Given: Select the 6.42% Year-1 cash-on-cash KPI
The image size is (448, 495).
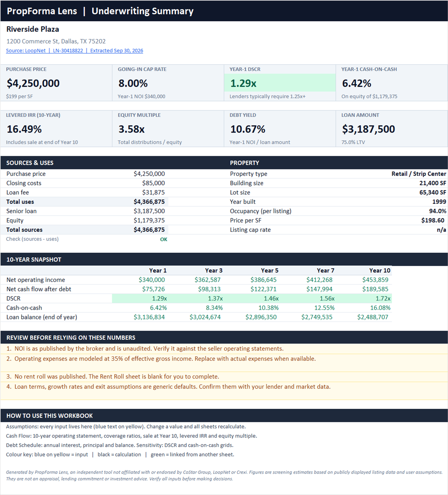Looking at the screenshot, I should pos(357,83).
